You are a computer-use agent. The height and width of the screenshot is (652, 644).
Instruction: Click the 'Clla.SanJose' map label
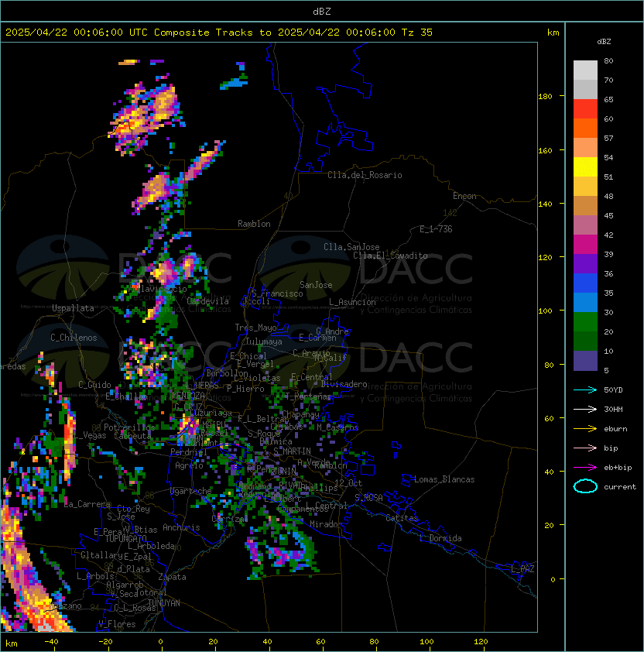[x=351, y=247]
